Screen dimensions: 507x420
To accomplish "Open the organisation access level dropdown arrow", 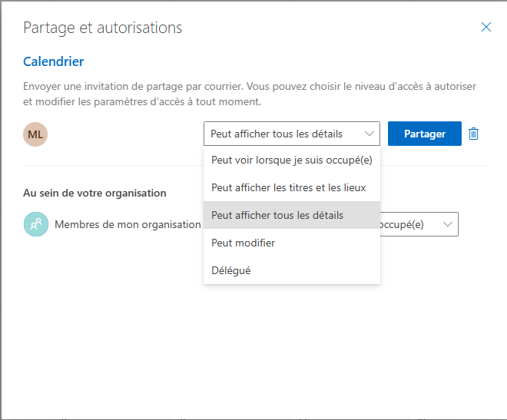I will pos(447,224).
